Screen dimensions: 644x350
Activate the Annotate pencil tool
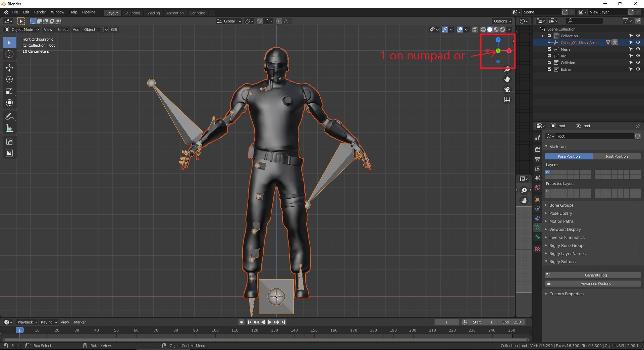pos(9,116)
